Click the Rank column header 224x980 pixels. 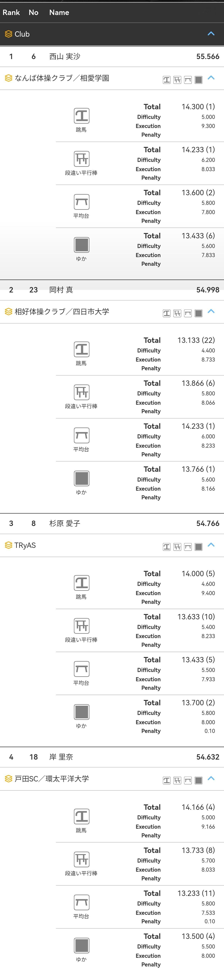pos(11,12)
